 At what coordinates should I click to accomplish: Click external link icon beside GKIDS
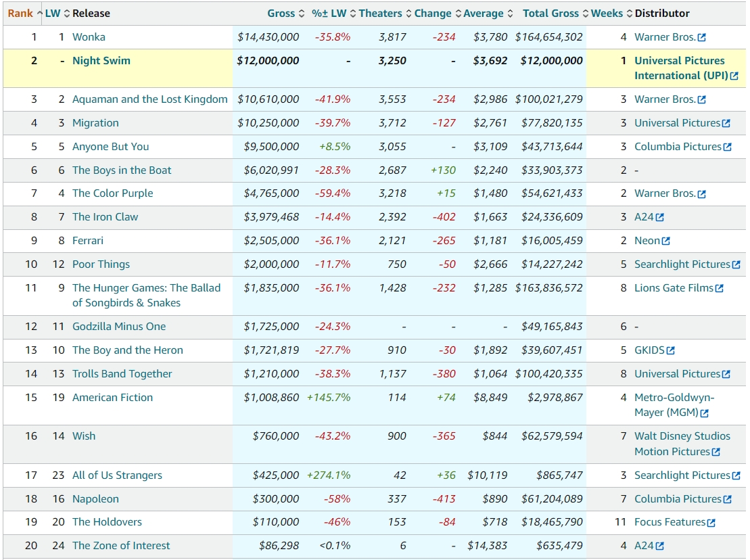pyautogui.click(x=671, y=350)
